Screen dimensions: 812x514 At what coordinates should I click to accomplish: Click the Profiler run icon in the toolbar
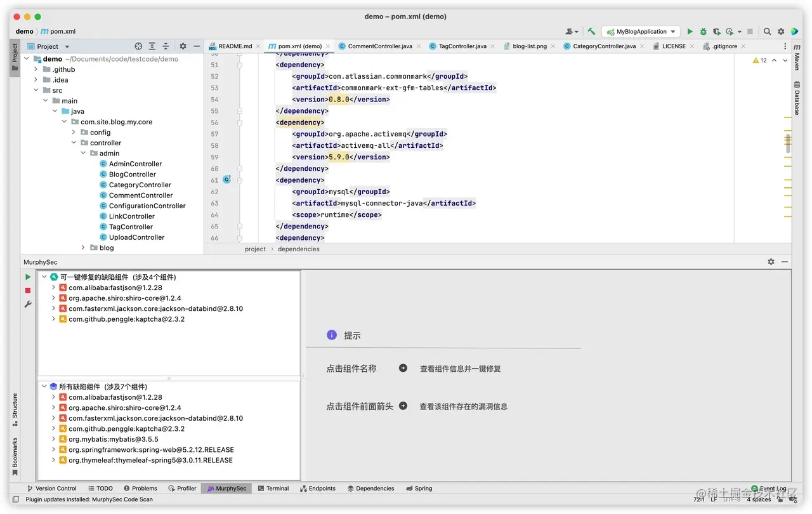pyautogui.click(x=730, y=31)
